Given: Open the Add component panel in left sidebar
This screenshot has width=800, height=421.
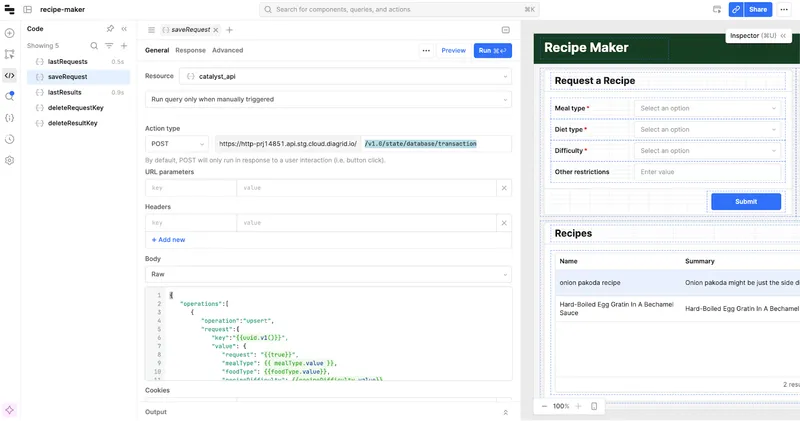Looking at the screenshot, I should (10, 33).
